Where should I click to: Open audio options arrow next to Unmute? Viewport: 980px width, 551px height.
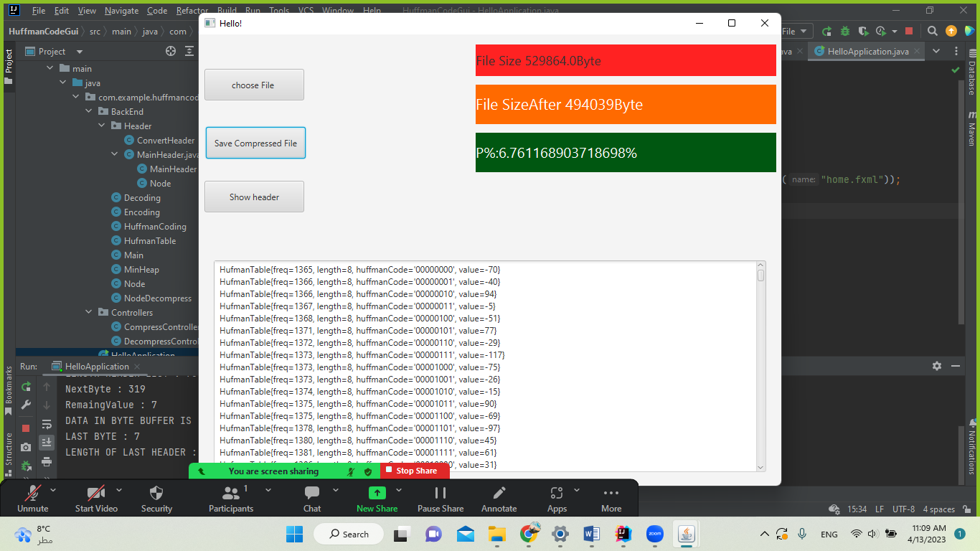tap(53, 490)
